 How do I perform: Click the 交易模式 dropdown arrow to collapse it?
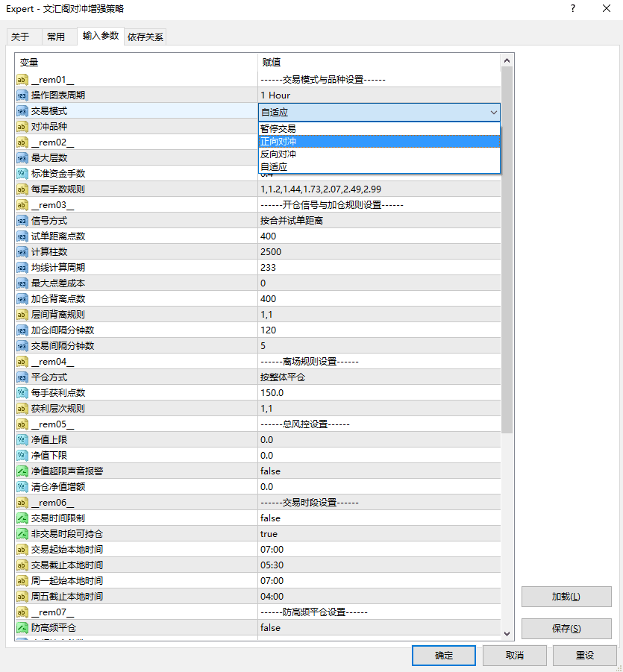[494, 112]
